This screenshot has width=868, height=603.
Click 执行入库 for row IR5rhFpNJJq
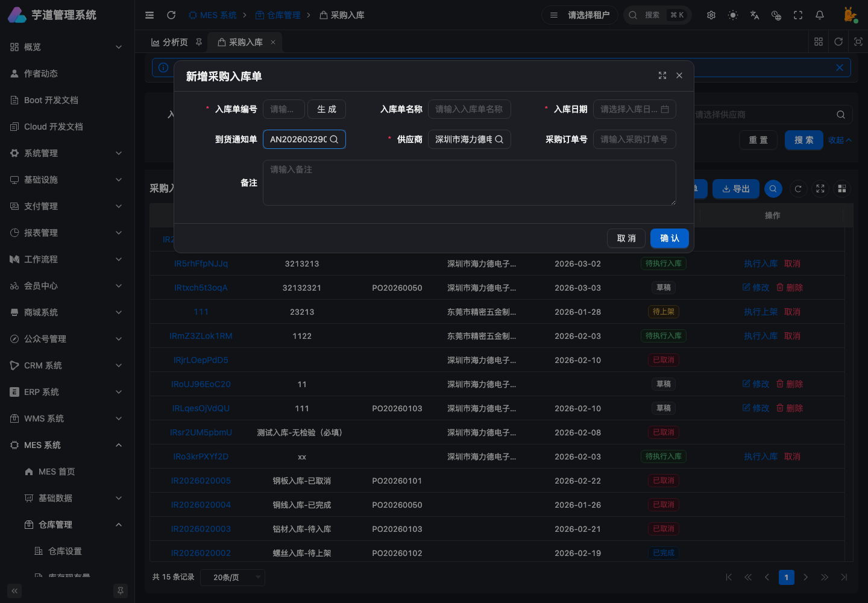[x=761, y=264]
